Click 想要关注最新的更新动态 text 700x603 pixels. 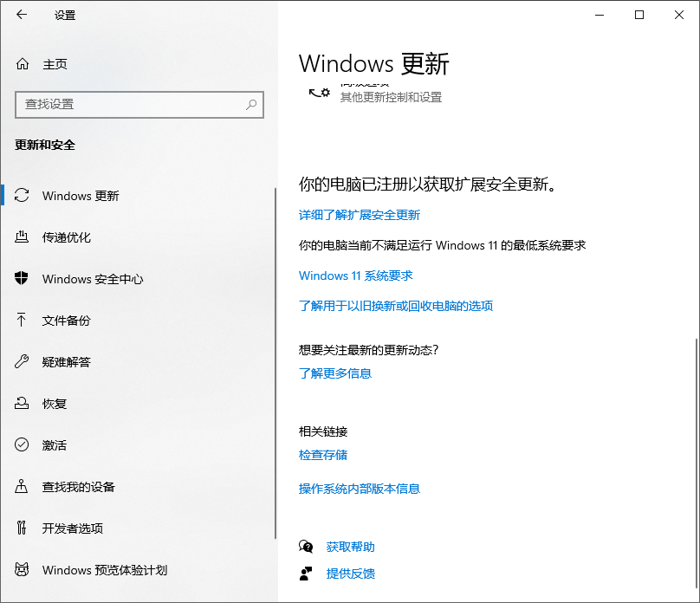coord(369,350)
